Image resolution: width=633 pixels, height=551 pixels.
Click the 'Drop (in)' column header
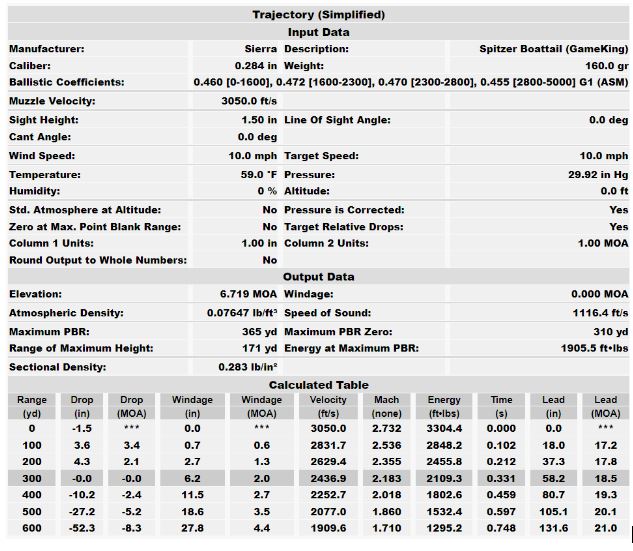coord(82,406)
